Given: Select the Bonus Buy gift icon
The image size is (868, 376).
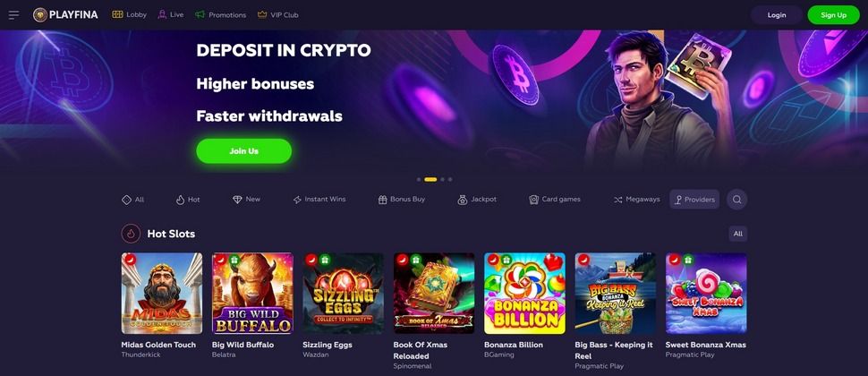Looking at the screenshot, I should point(382,200).
